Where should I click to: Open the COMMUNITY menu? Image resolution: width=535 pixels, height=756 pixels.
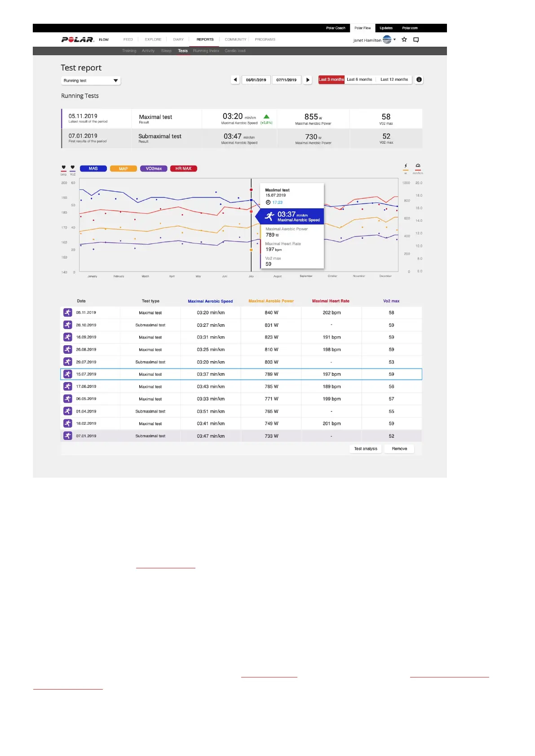click(x=236, y=40)
